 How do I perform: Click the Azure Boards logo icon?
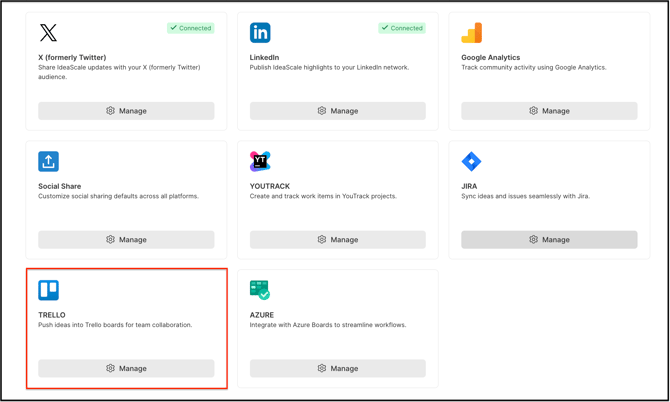pos(260,290)
